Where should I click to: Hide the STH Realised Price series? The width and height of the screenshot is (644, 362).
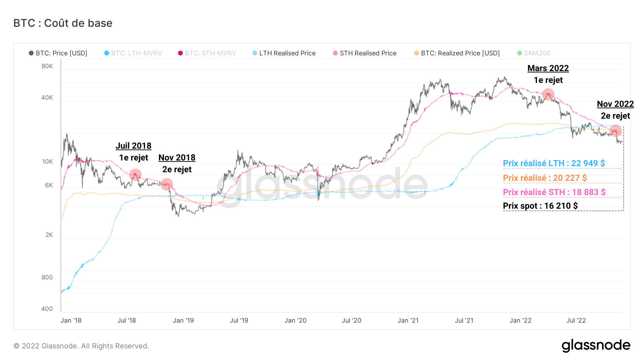point(364,53)
